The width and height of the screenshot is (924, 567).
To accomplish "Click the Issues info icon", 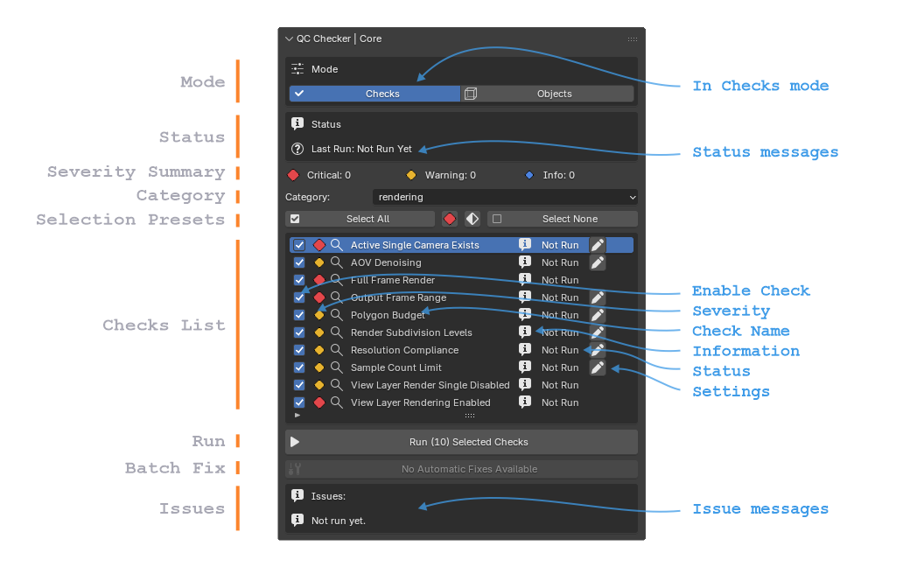I will pos(297,495).
